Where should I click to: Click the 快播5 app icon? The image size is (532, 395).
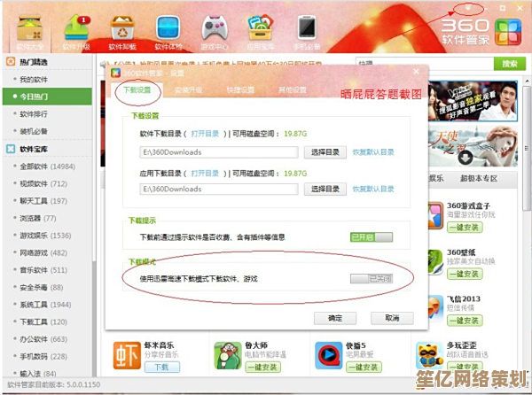[x=328, y=356]
